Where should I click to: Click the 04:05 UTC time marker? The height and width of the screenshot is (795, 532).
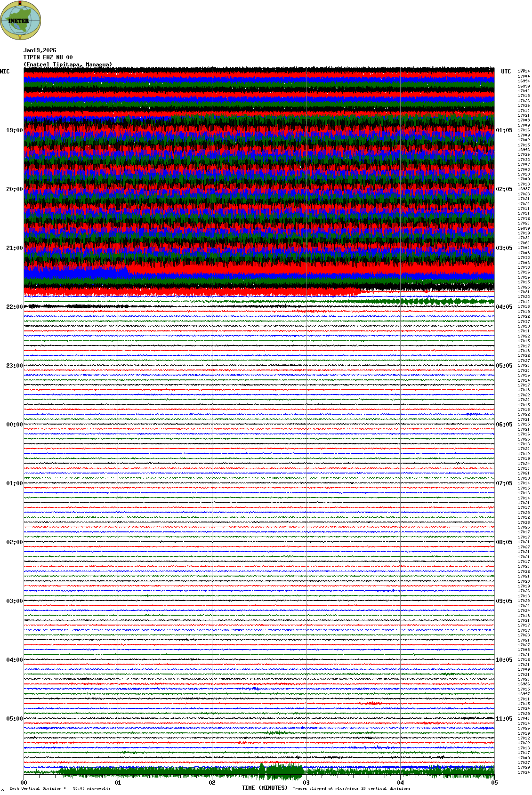tap(504, 307)
